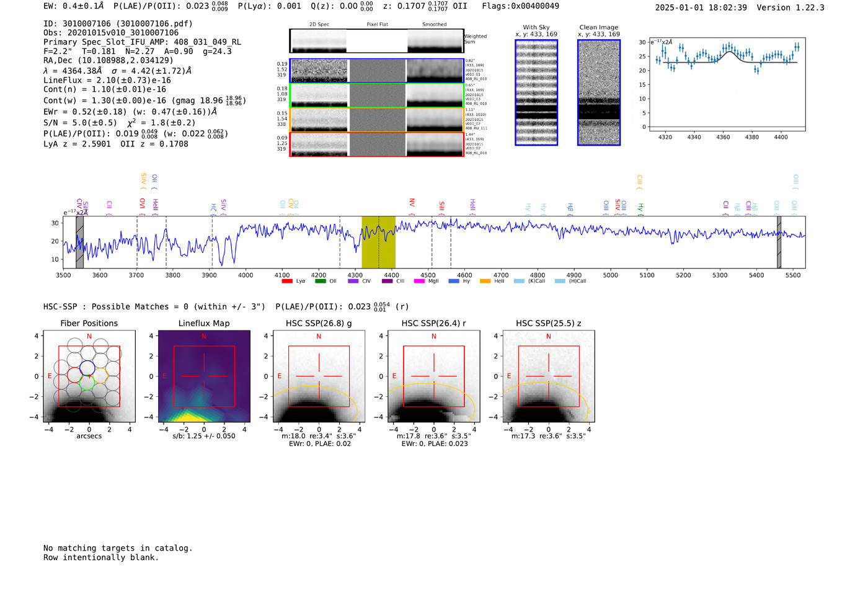The height and width of the screenshot is (591, 868).
Task: Select the red fiber circle in Fiber Positions
Action: click(x=74, y=374)
